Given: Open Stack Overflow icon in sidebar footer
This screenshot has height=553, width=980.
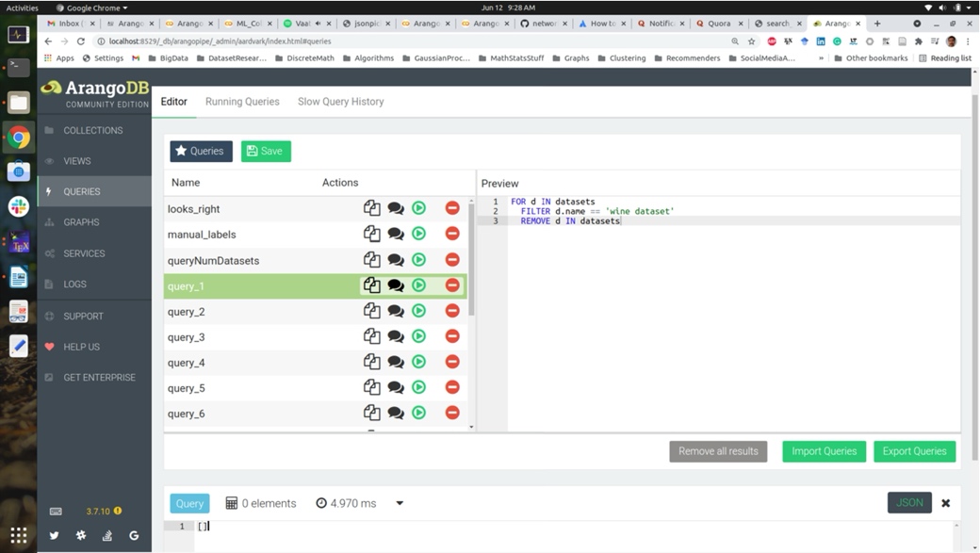Looking at the screenshot, I should click(x=107, y=535).
